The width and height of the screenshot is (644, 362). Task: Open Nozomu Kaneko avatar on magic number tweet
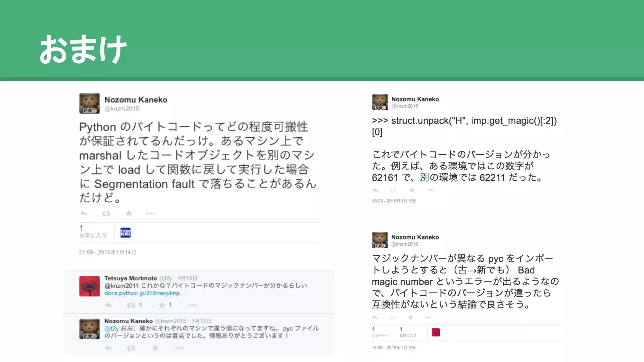(380, 240)
